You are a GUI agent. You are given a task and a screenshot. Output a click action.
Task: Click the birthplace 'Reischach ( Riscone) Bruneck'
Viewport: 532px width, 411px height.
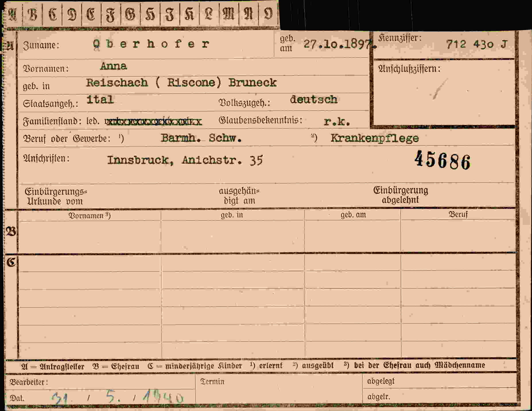[181, 83]
